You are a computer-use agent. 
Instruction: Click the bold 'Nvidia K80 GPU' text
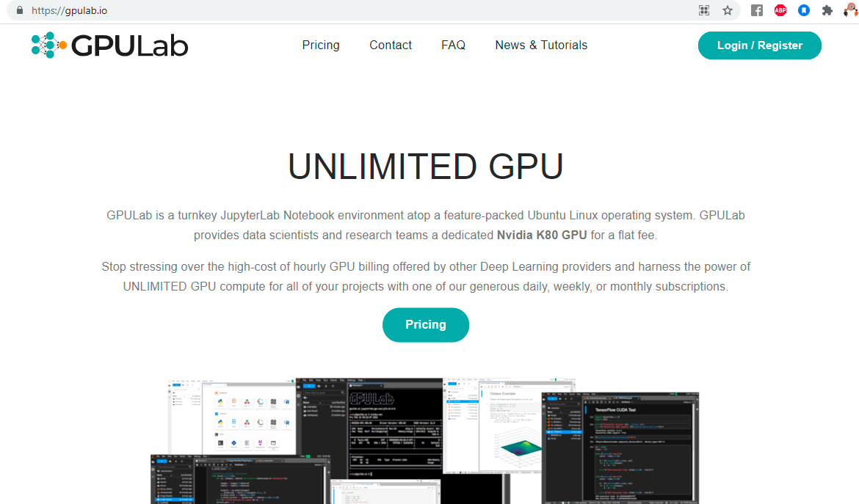[x=542, y=235]
